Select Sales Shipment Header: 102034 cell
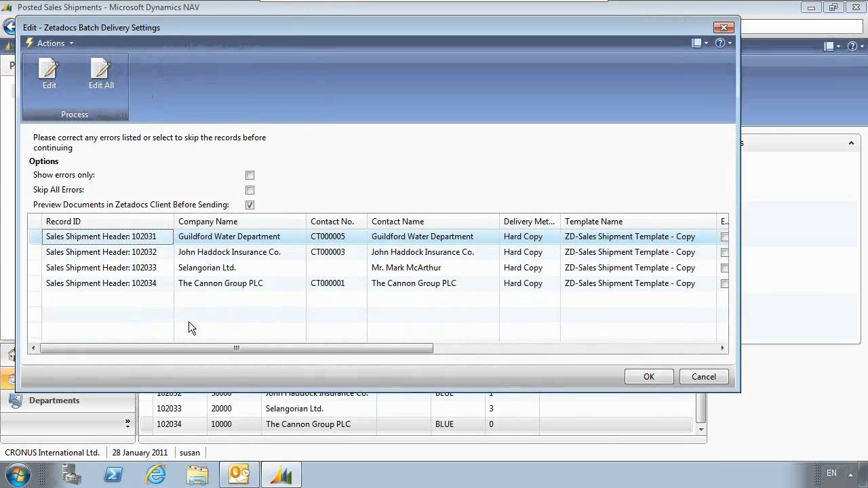The height and width of the screenshot is (488, 868). (108, 283)
